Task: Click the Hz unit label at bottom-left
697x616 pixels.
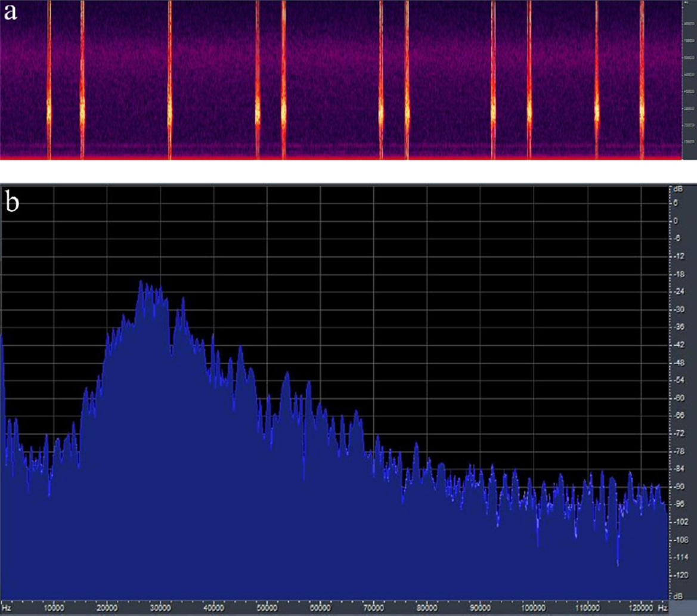Action: point(6,609)
